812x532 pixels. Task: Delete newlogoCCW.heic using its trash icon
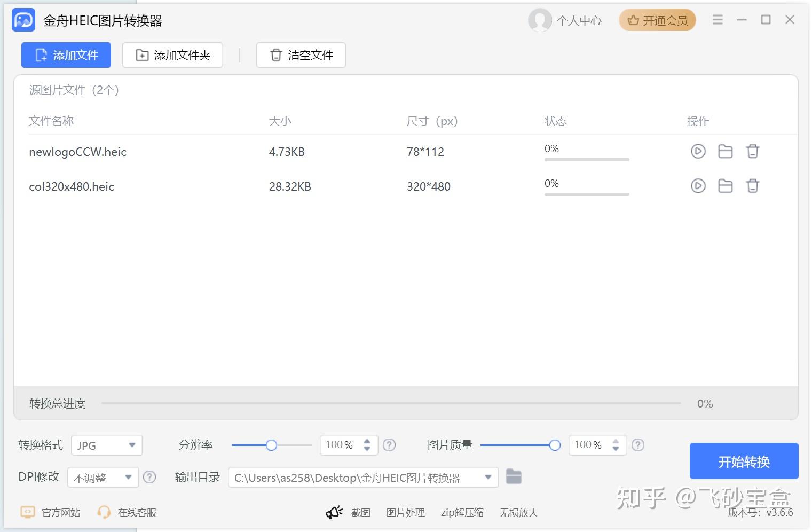752,151
